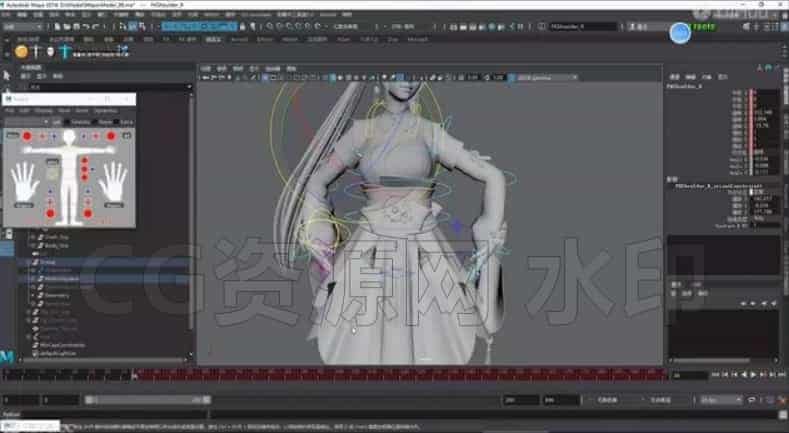Click the Save Scene icon in status line
The image size is (789, 433).
point(76,27)
